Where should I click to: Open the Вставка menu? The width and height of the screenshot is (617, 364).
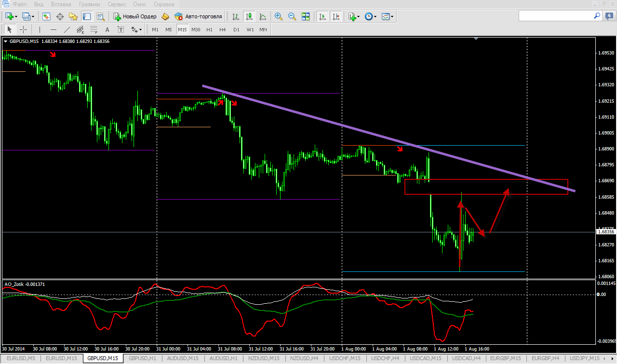61,4
